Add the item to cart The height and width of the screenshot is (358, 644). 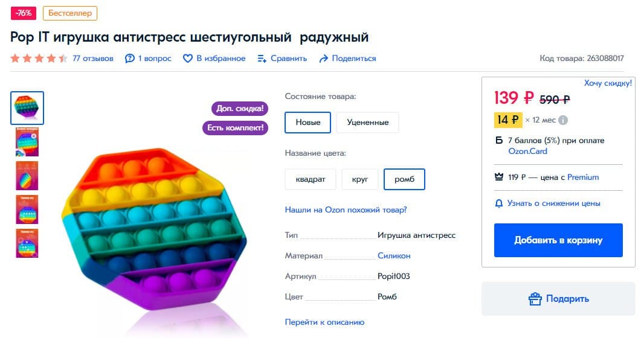coord(558,240)
